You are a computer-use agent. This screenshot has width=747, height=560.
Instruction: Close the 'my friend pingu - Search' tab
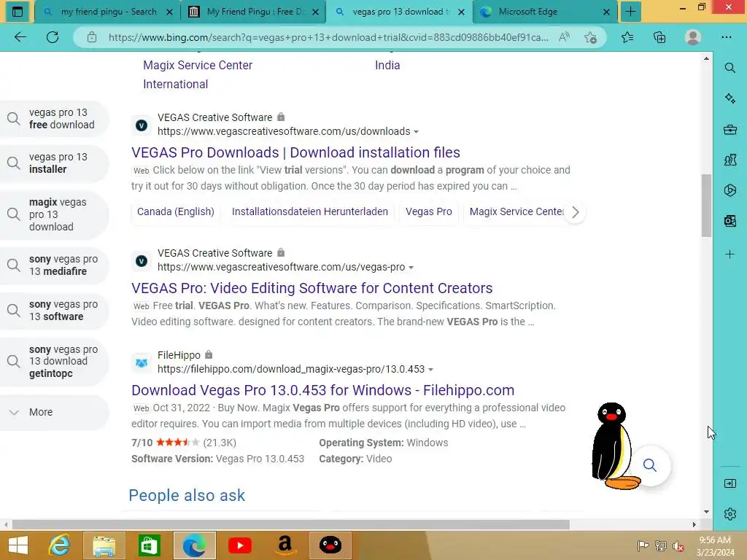tap(169, 12)
